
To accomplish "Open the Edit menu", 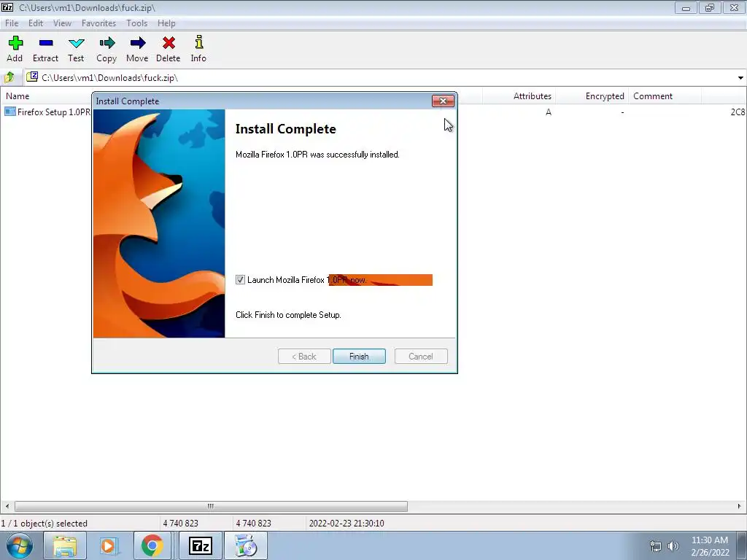I will (36, 23).
